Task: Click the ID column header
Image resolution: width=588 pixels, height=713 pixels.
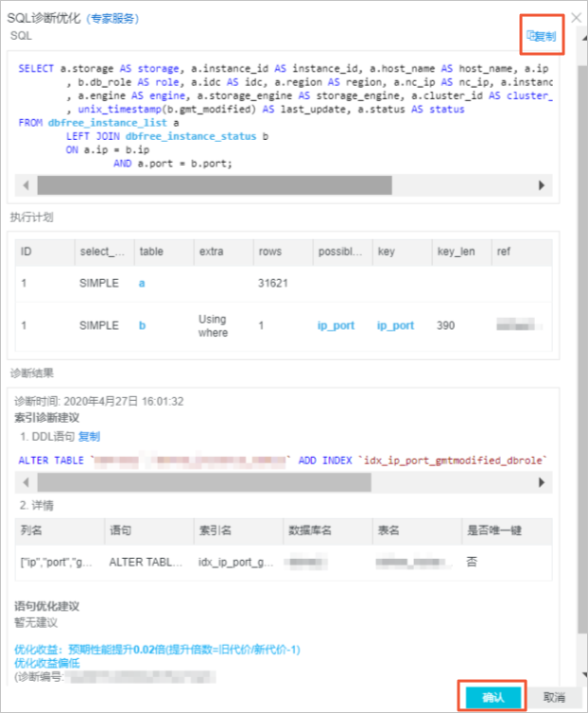Action: [x=45, y=252]
